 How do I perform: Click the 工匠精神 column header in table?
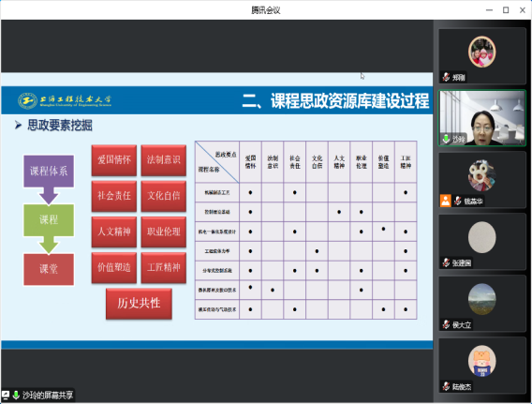(x=406, y=162)
